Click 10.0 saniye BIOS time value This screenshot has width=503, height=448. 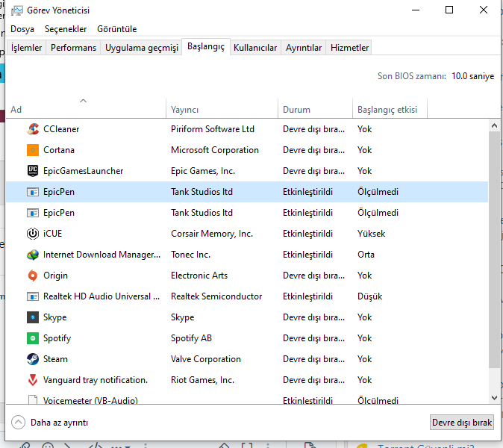pos(473,76)
